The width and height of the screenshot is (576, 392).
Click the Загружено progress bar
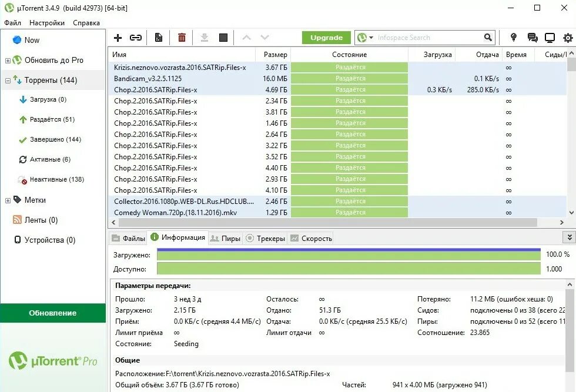[x=349, y=254]
